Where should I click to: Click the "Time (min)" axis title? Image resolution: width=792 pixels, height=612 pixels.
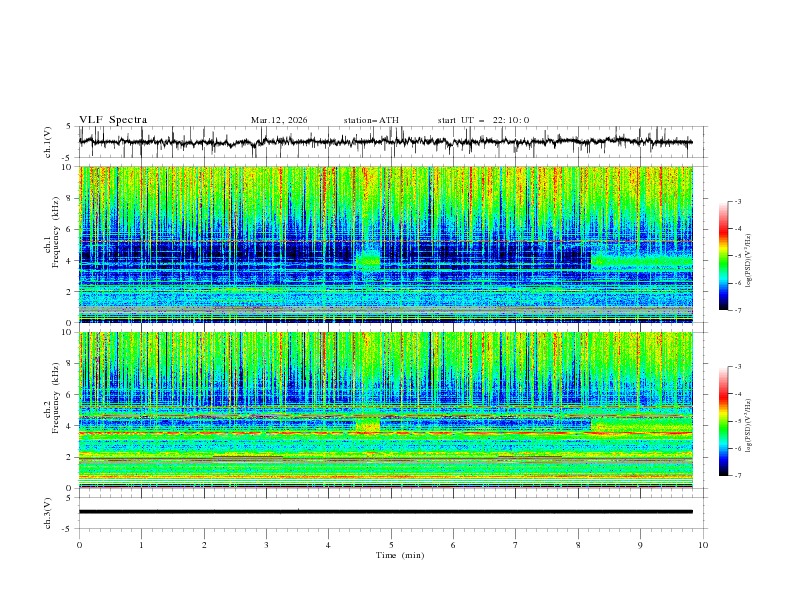coord(400,555)
